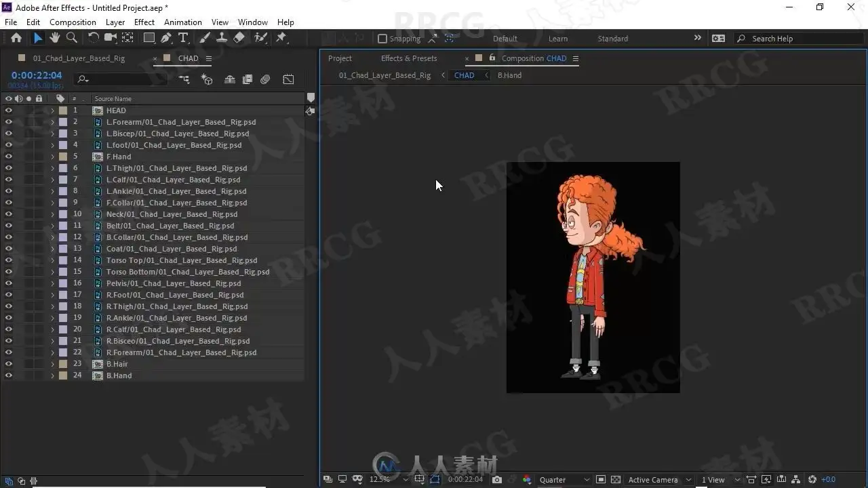Select the Puppet Pin tool
Screen dimensions: 868x488
pos(281,38)
